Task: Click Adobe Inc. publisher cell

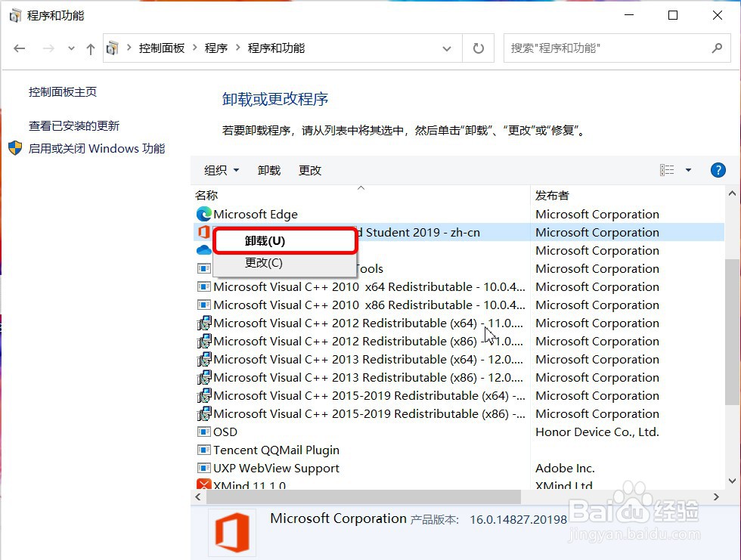Action: pyautogui.click(x=565, y=469)
